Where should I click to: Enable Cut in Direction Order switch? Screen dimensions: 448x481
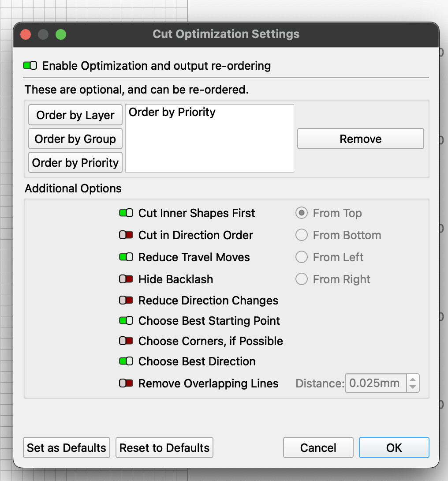point(126,235)
